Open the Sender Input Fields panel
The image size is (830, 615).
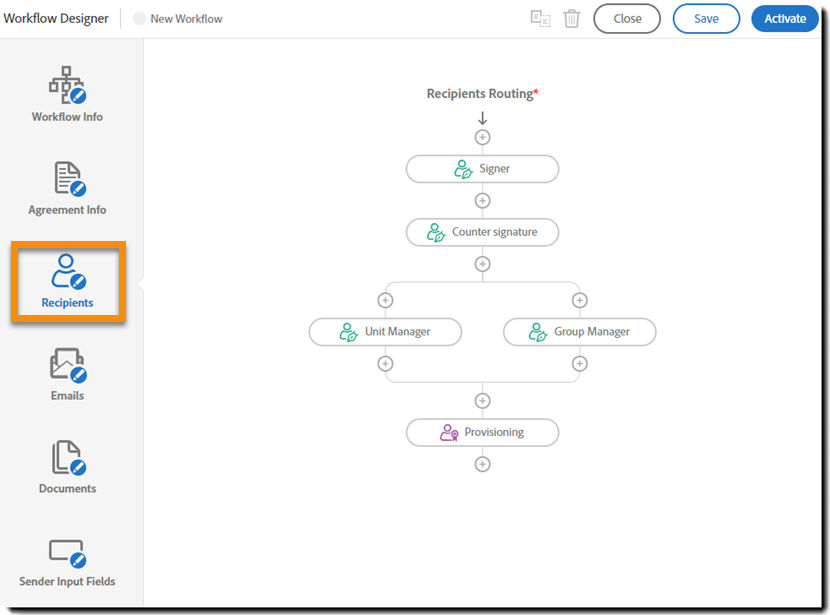point(66,560)
